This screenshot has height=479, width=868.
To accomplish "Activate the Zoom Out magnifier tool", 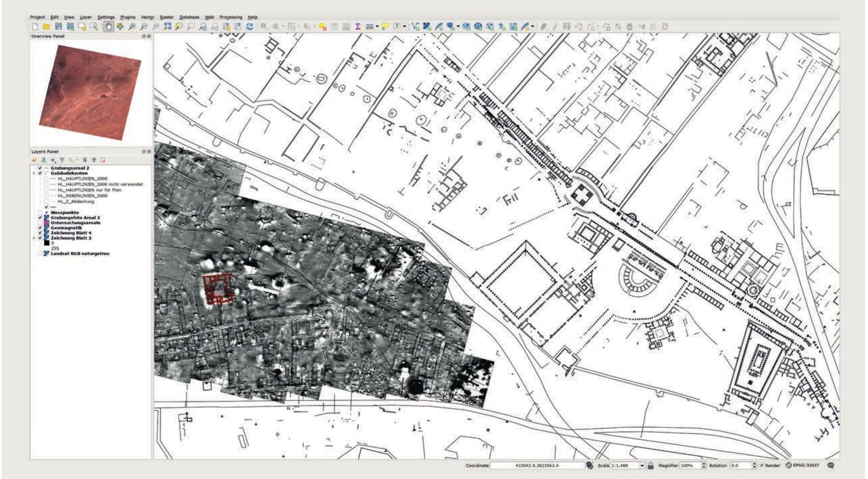I will pos(143,27).
